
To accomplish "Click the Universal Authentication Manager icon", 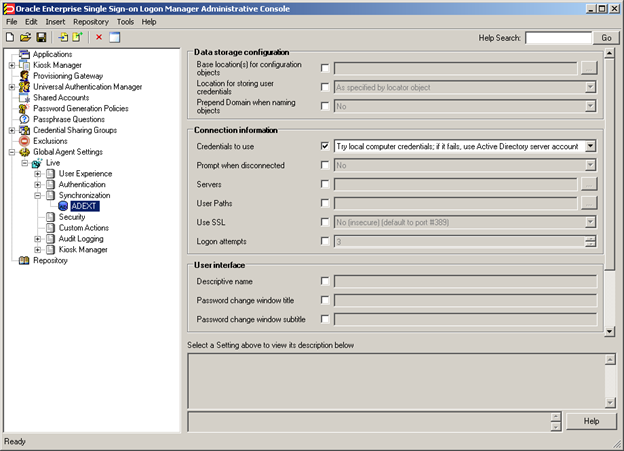I will pos(25,87).
